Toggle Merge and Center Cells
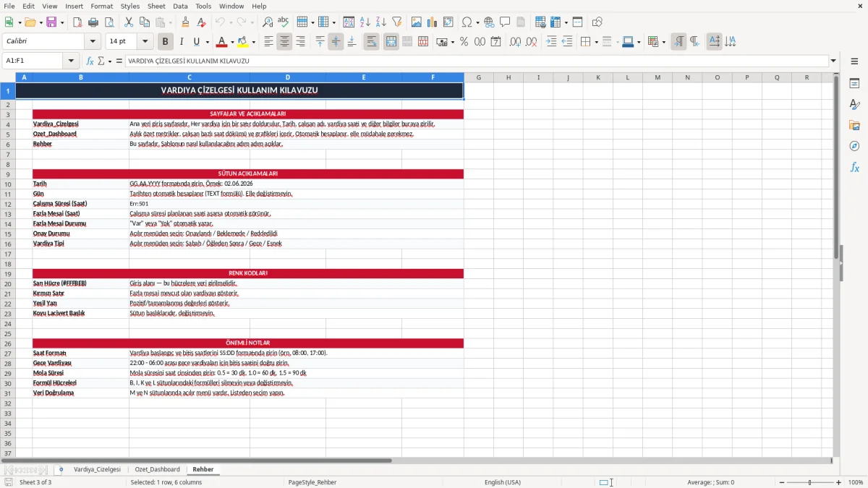 (x=391, y=42)
